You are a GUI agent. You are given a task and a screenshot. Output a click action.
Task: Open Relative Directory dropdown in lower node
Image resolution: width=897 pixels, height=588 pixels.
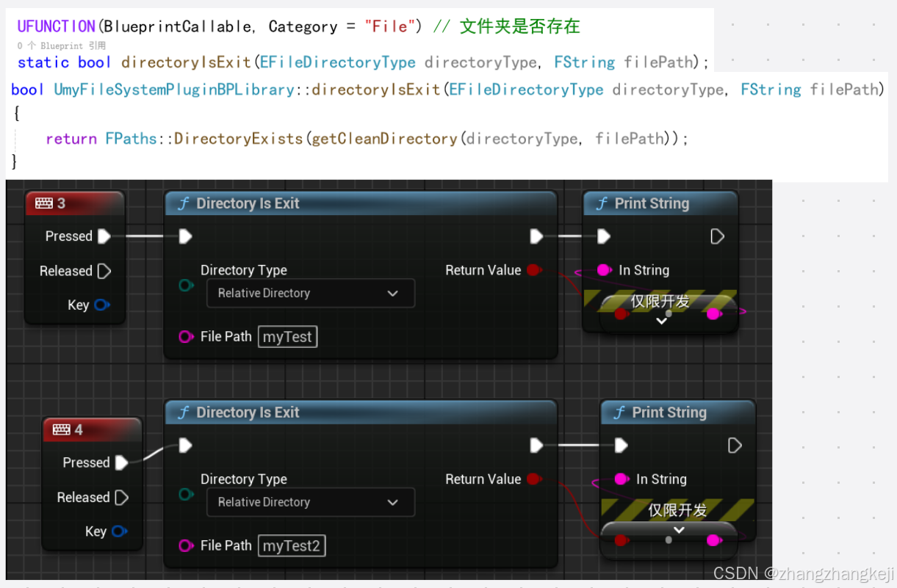point(311,502)
